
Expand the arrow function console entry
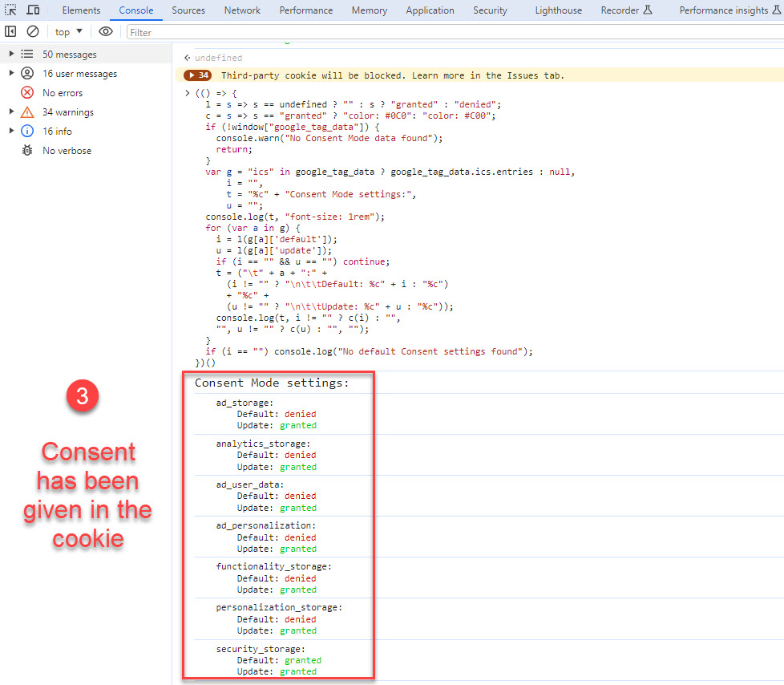pyautogui.click(x=186, y=92)
